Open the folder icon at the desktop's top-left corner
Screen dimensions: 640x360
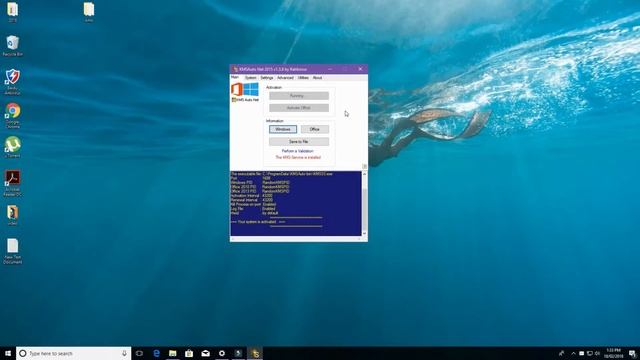click(13, 11)
